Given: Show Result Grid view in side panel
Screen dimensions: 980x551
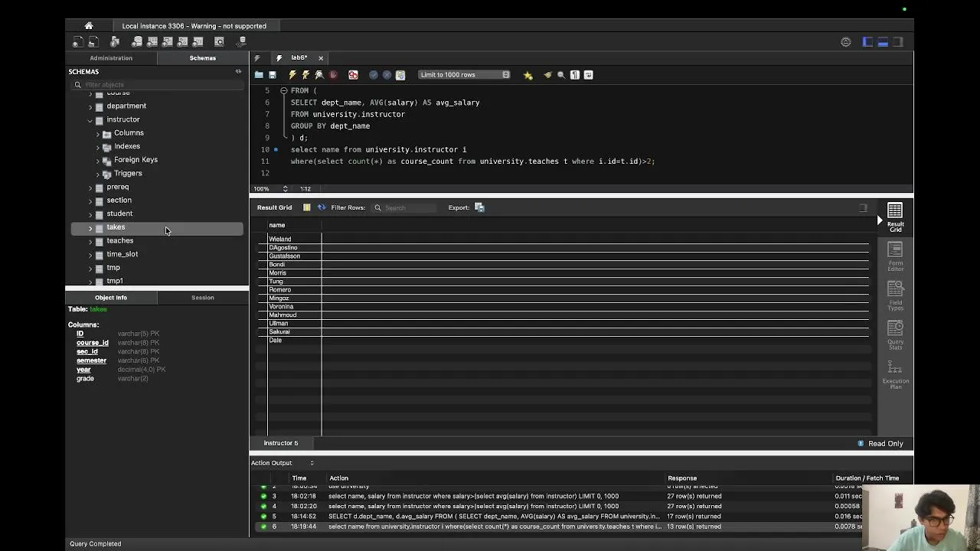Looking at the screenshot, I should (x=895, y=217).
